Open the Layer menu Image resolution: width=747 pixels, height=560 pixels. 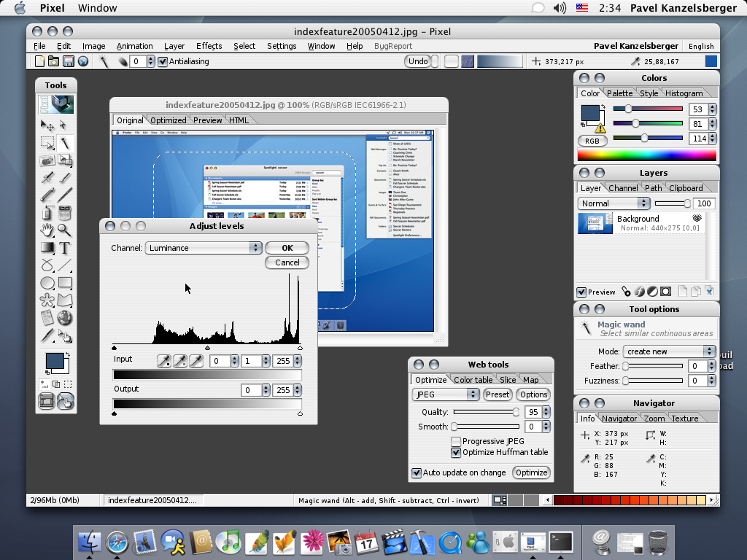(x=174, y=46)
